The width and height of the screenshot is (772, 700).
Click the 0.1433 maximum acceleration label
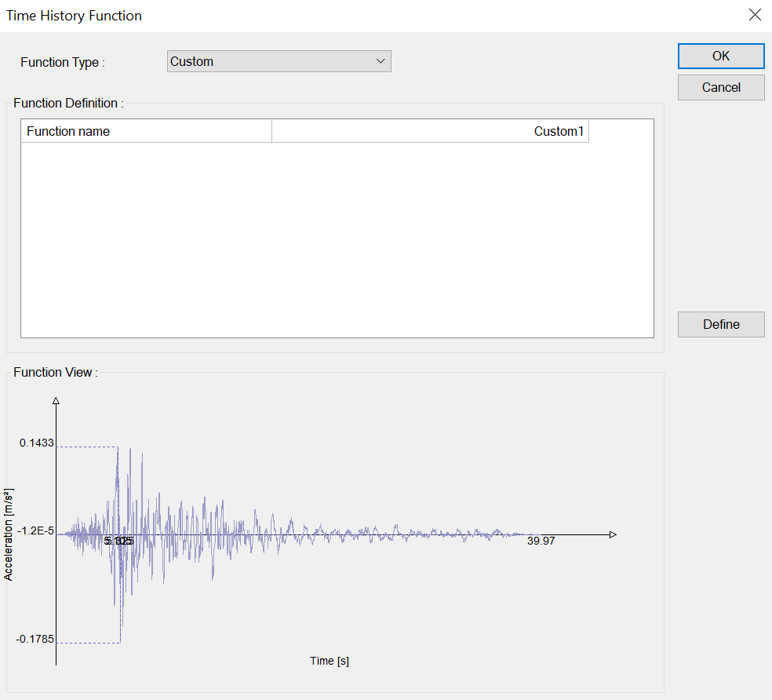pos(37,443)
